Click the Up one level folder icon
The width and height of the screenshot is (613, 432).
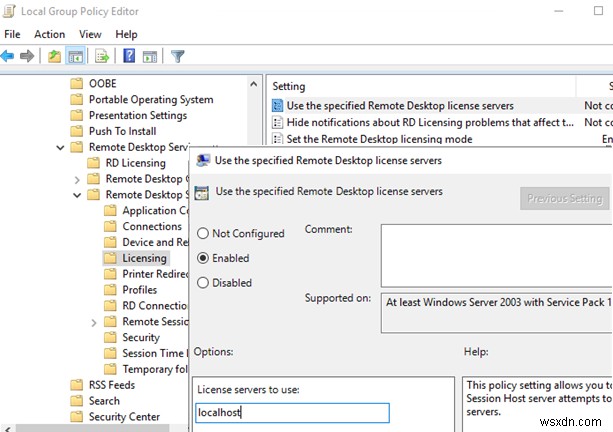pyautogui.click(x=54, y=56)
